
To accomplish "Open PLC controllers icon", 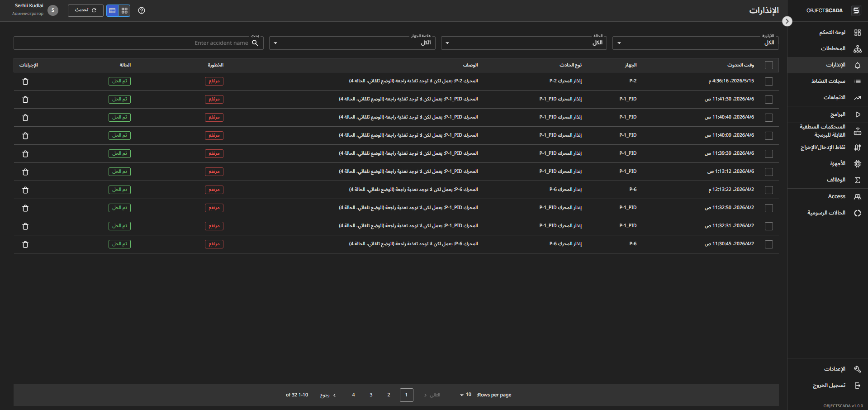I will tap(857, 131).
